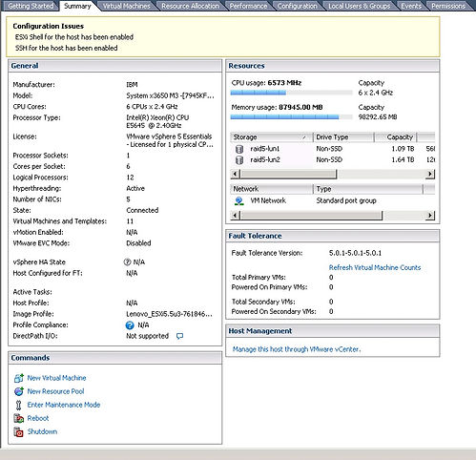
Task: Open the New Virtual Machine link
Action: [56, 378]
